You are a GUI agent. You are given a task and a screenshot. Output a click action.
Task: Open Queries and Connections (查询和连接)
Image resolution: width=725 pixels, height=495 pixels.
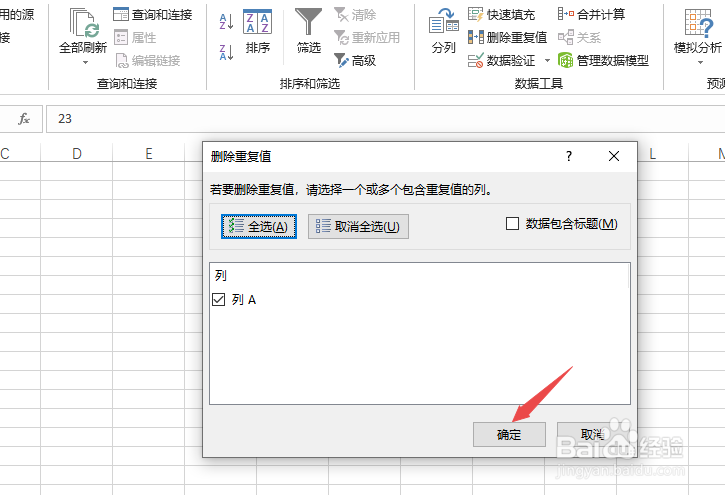(153, 15)
